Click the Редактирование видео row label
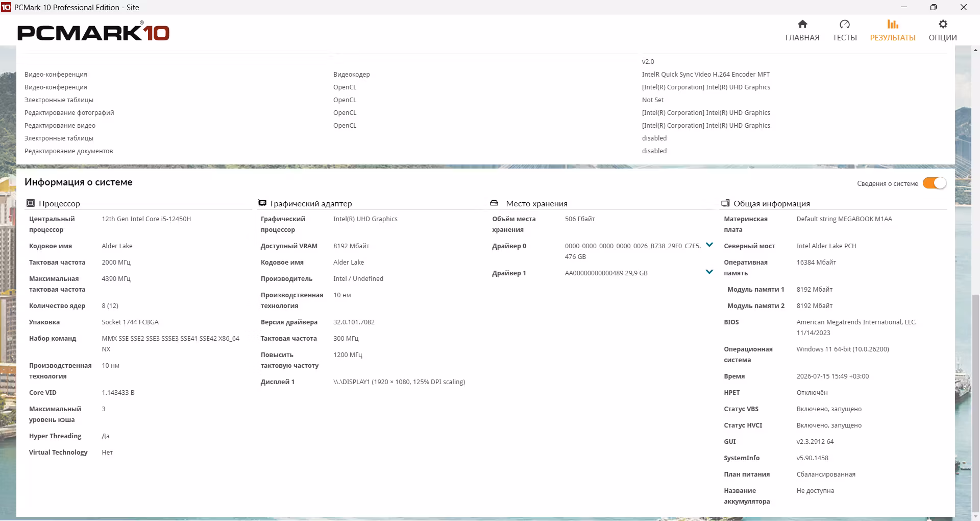 pyautogui.click(x=60, y=126)
